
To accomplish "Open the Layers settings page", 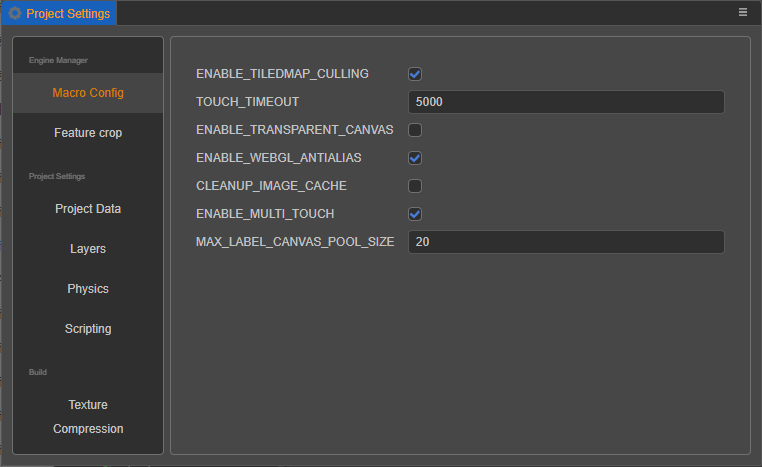I will click(x=88, y=249).
